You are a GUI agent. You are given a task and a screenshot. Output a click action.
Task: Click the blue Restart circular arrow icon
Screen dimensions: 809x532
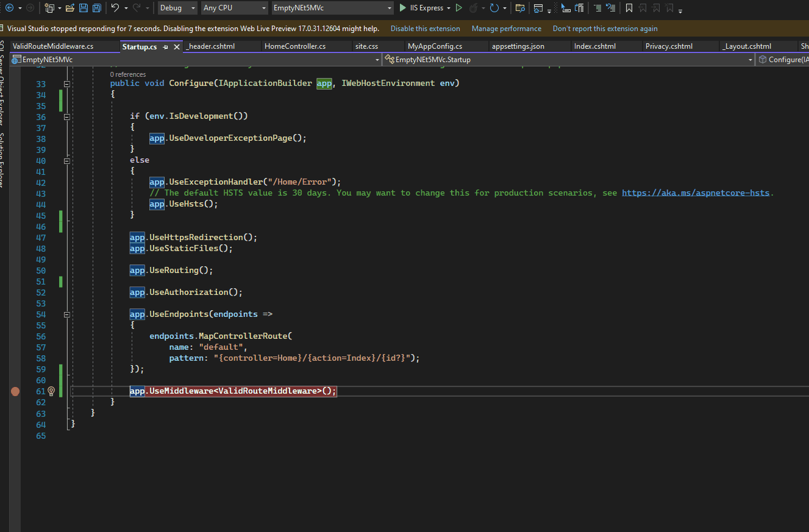[x=494, y=8]
